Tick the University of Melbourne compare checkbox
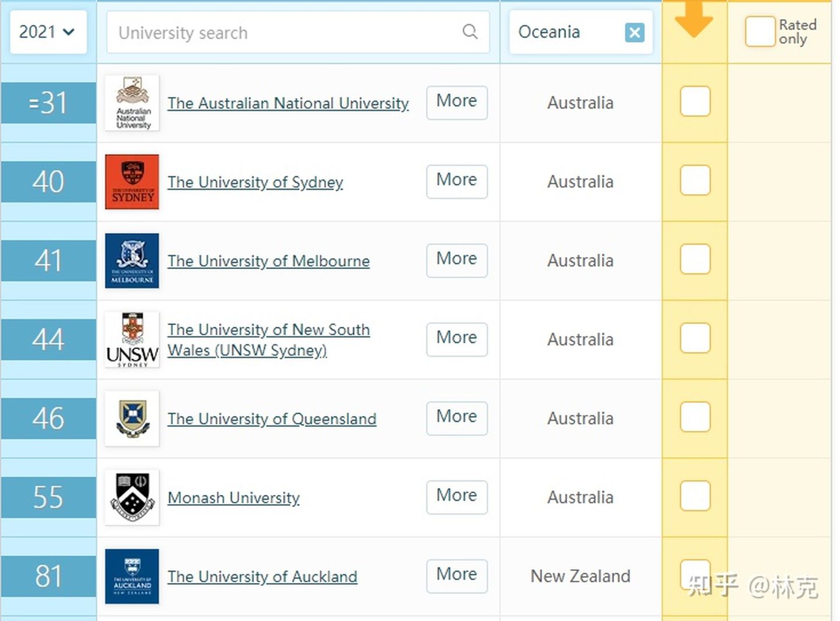 (695, 259)
